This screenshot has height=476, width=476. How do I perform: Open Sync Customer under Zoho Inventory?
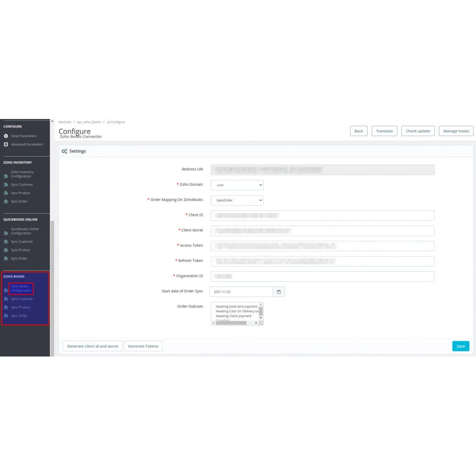pos(22,185)
